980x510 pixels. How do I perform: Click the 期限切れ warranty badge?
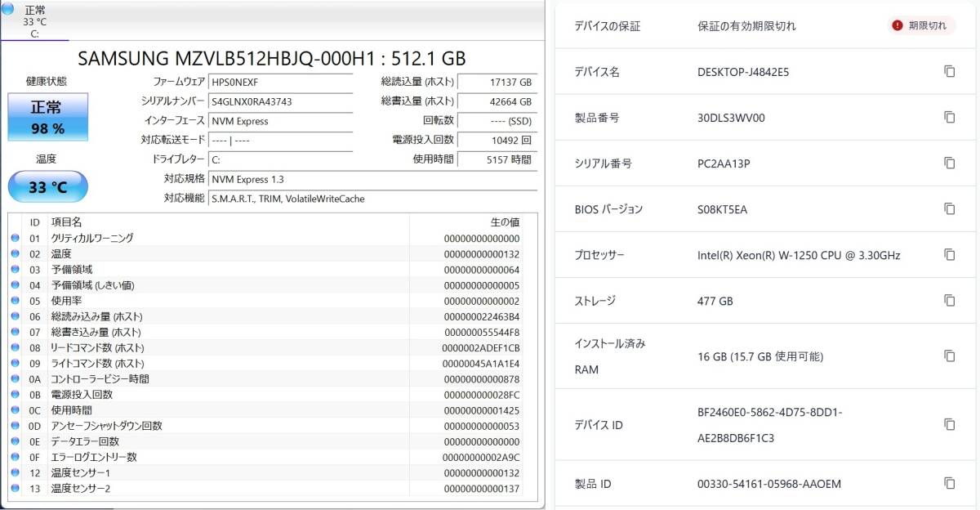pos(922,25)
